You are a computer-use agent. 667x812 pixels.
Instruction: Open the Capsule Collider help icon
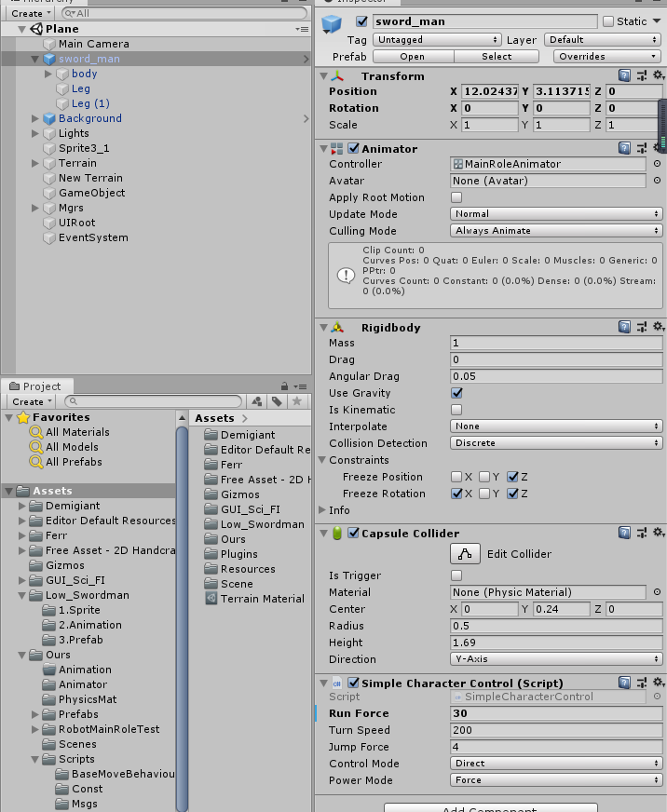pyautogui.click(x=624, y=533)
